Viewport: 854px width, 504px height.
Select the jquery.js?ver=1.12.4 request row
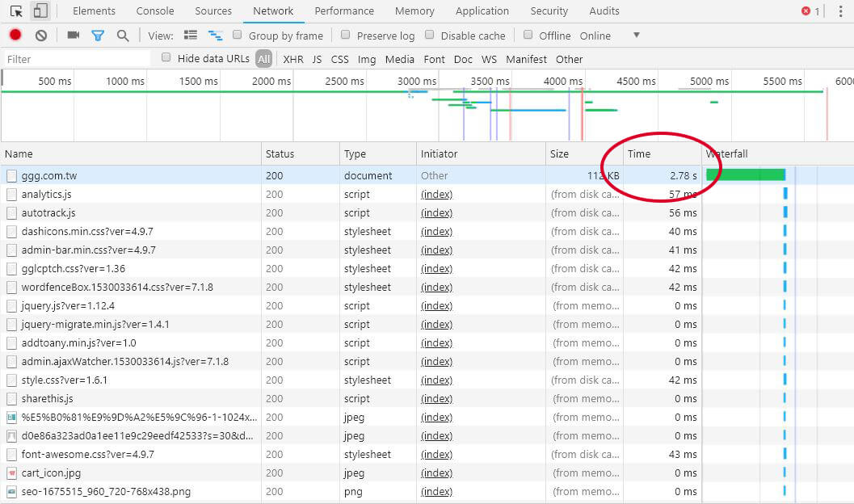(x=427, y=306)
